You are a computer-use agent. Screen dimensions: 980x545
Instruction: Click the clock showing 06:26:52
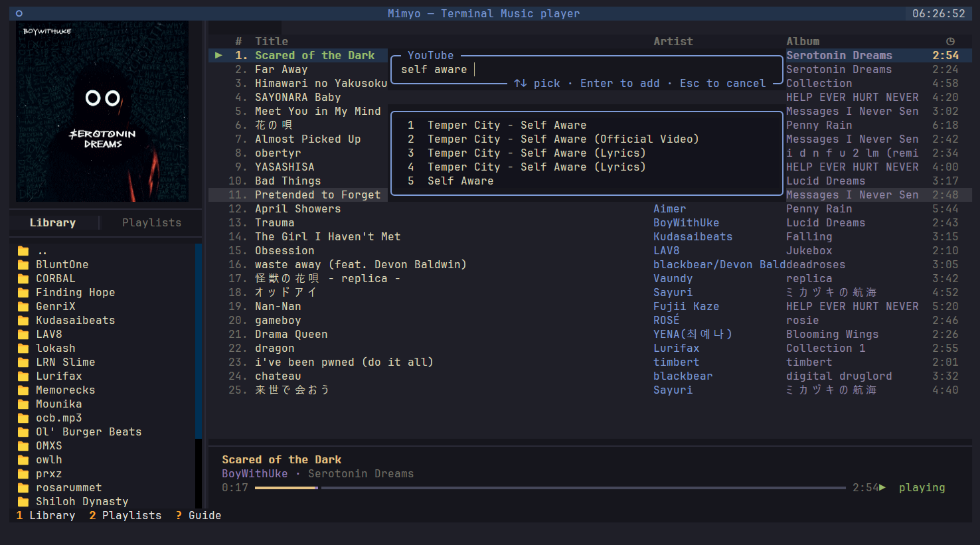point(939,14)
